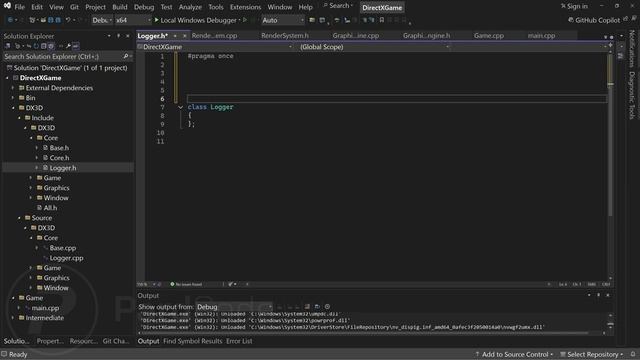Open the Analyze menu
This screenshot has width=640, height=360.
click(x=190, y=7)
